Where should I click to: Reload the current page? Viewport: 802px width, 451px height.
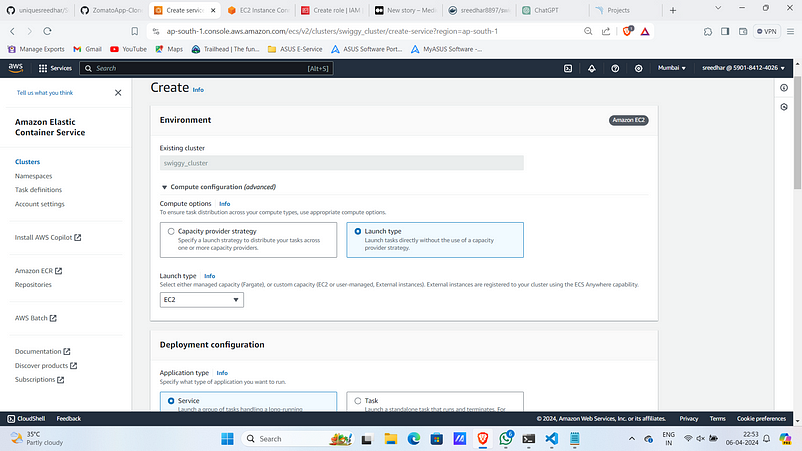[x=47, y=31]
